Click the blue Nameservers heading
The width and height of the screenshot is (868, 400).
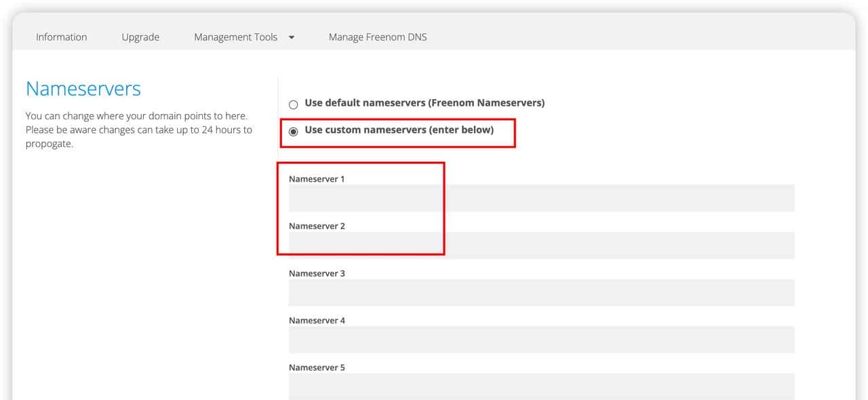click(x=83, y=89)
